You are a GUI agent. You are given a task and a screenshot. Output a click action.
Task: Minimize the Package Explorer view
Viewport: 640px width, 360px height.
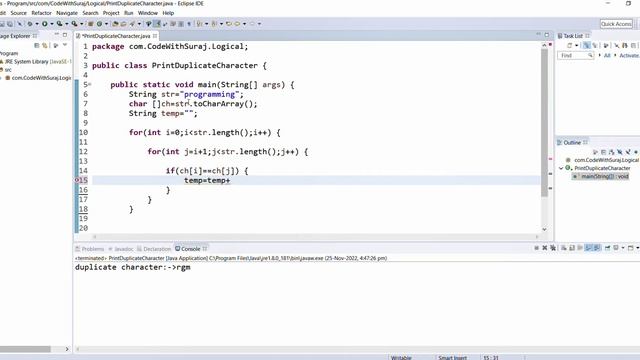57,35
